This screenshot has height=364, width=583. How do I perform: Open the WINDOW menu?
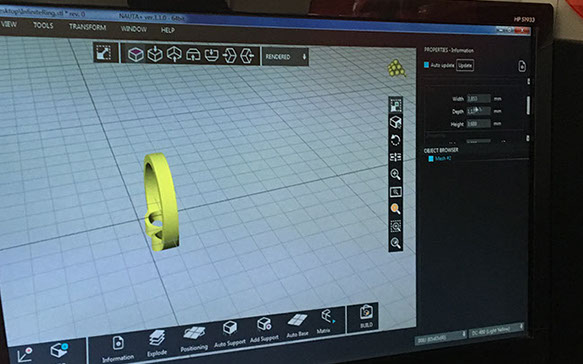(133, 29)
